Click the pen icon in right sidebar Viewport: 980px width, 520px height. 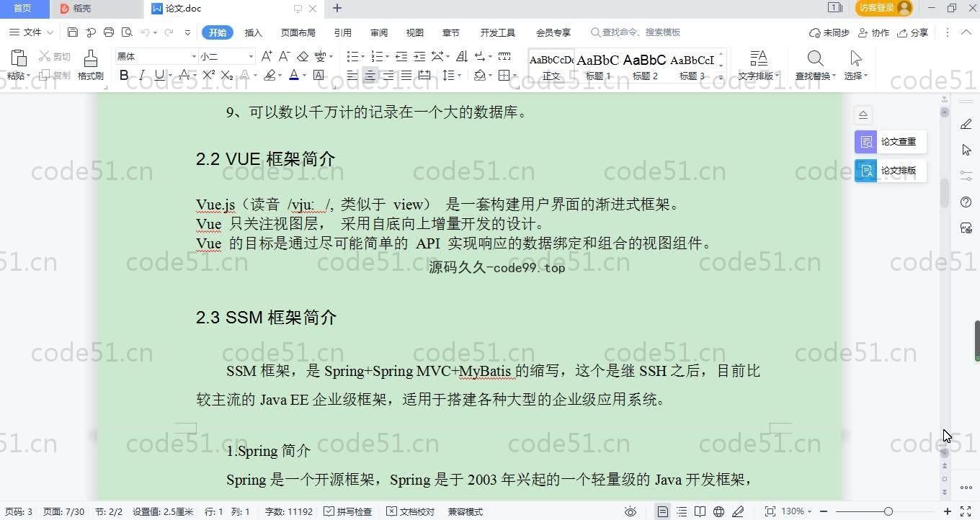(966, 124)
